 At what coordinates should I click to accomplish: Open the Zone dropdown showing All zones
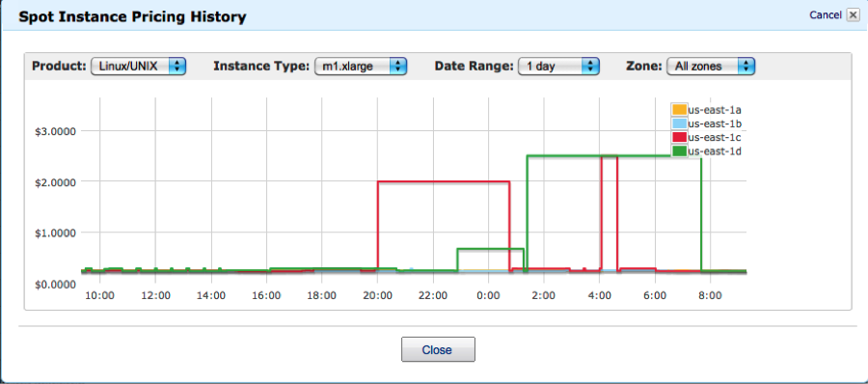[712, 66]
